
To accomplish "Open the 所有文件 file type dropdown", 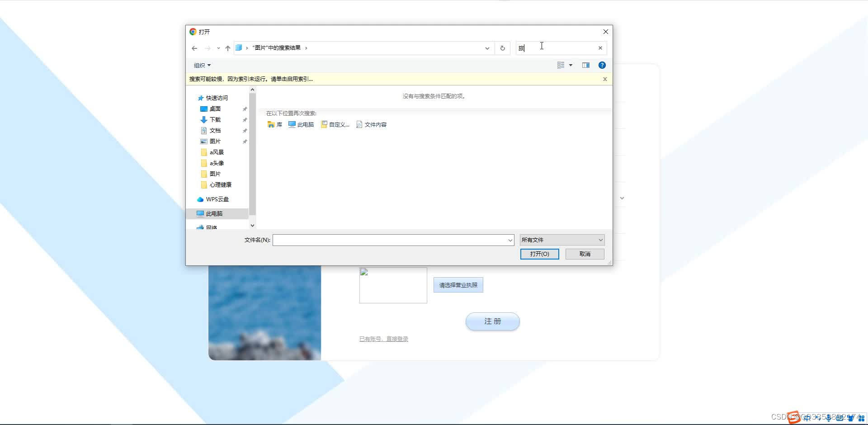I will [562, 240].
